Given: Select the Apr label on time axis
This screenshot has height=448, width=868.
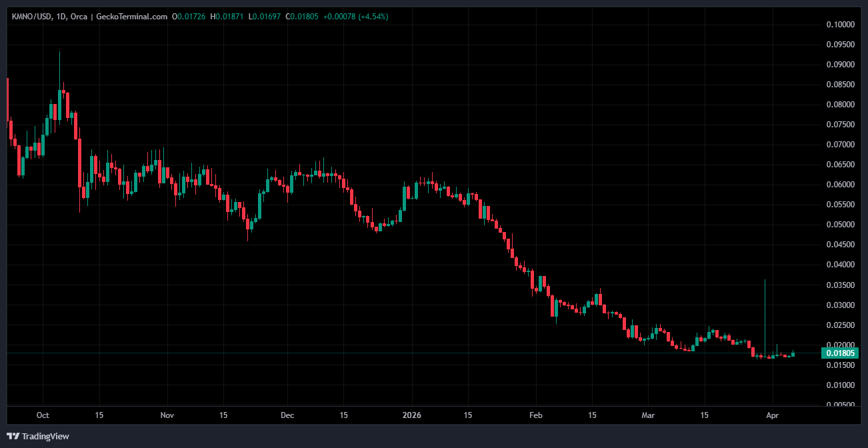Looking at the screenshot, I should (772, 415).
